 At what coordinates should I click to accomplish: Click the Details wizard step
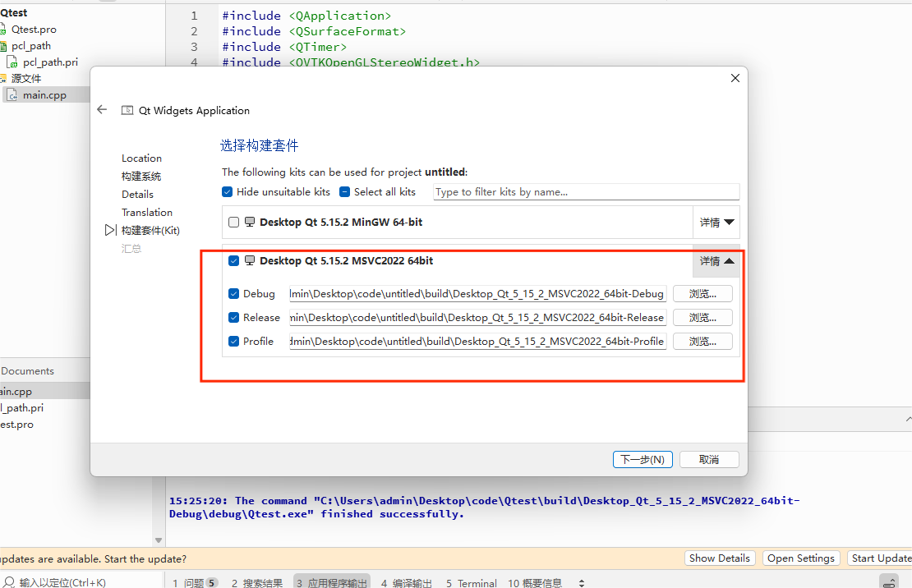point(137,195)
